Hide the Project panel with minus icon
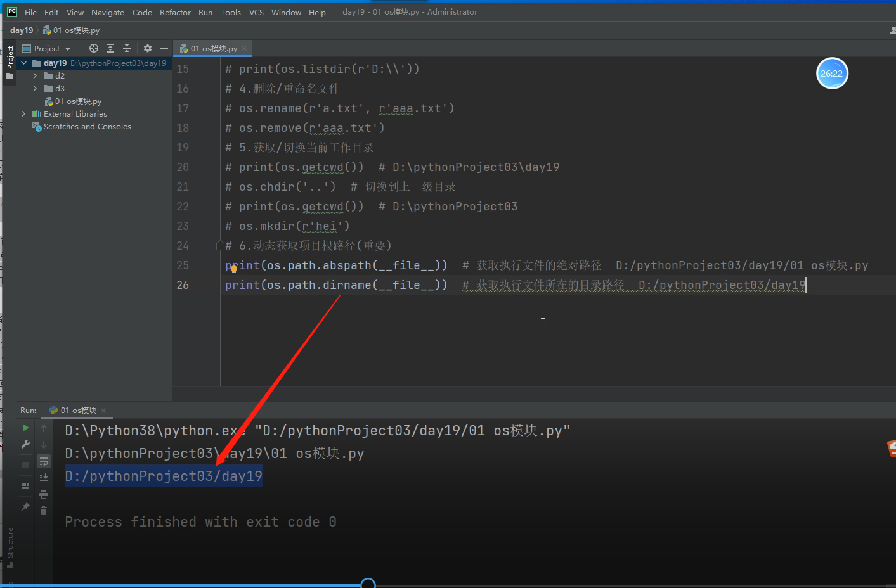This screenshot has width=896, height=588. click(x=164, y=48)
